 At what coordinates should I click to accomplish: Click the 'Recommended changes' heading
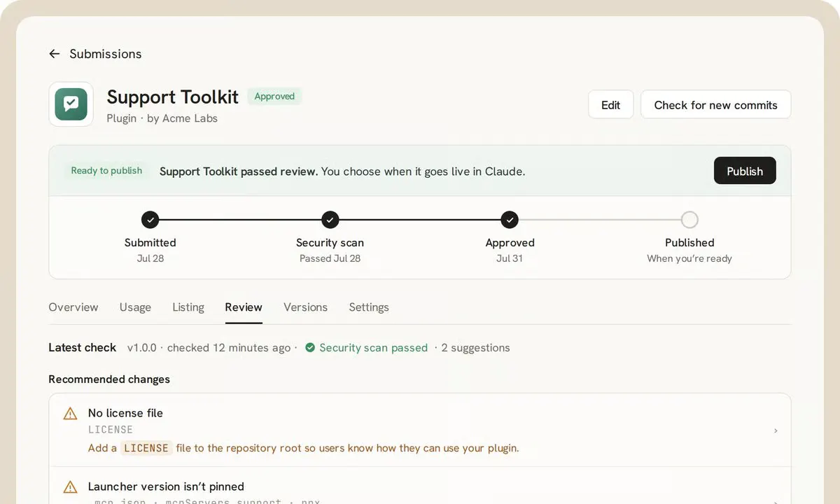(109, 379)
